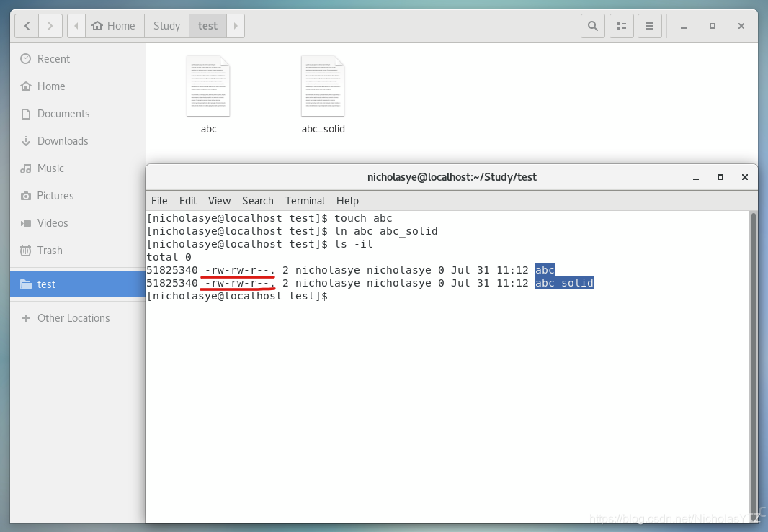This screenshot has height=532, width=768.
Task: Open Home in the sidebar
Action: [x=77, y=86]
